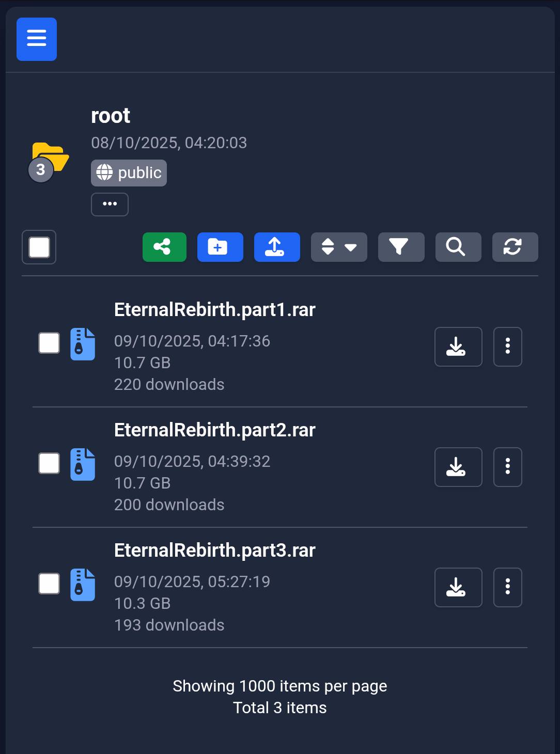The image size is (560, 754).
Task: Refresh the file list
Action: pyautogui.click(x=515, y=247)
